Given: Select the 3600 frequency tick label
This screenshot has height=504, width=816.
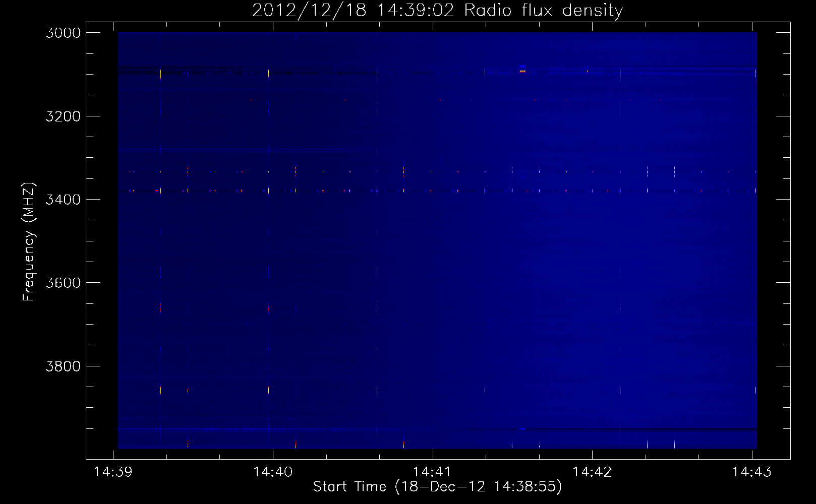Looking at the screenshot, I should tap(63, 283).
